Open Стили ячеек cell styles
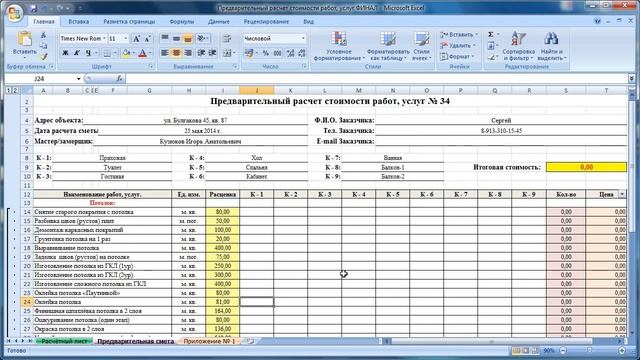 421,46
